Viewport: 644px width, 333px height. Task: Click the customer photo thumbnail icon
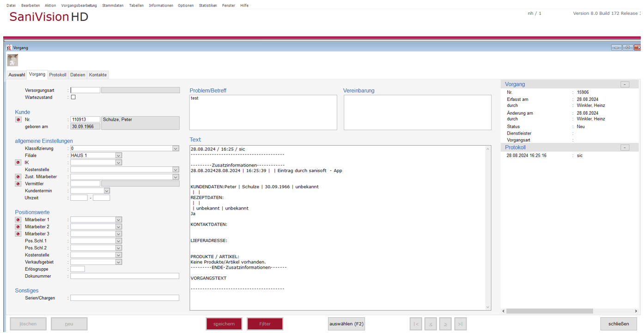[12, 60]
